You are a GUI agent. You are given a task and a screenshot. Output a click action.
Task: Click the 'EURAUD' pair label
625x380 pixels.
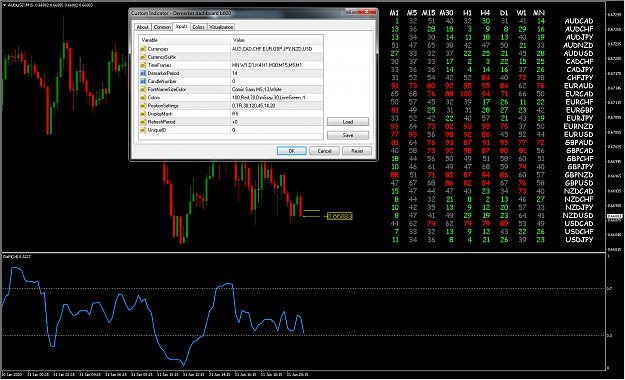[x=579, y=86]
